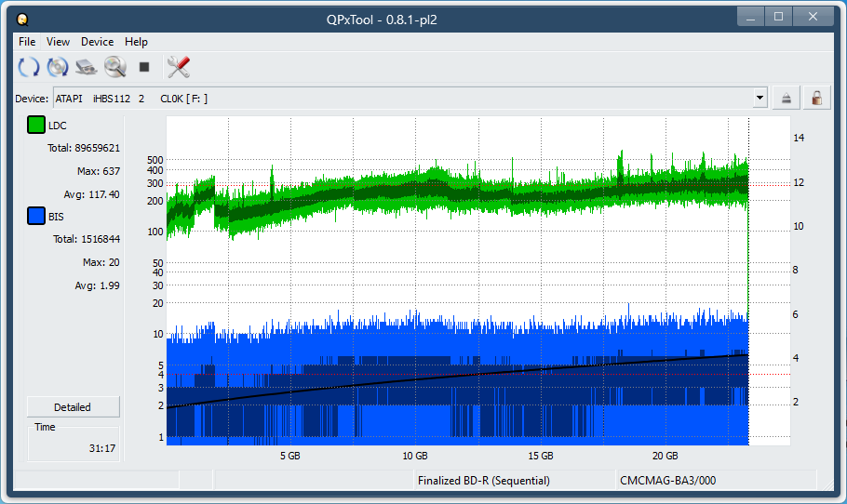The width and height of the screenshot is (847, 504).
Task: Click the scan disc magnifier icon
Action: 115,67
